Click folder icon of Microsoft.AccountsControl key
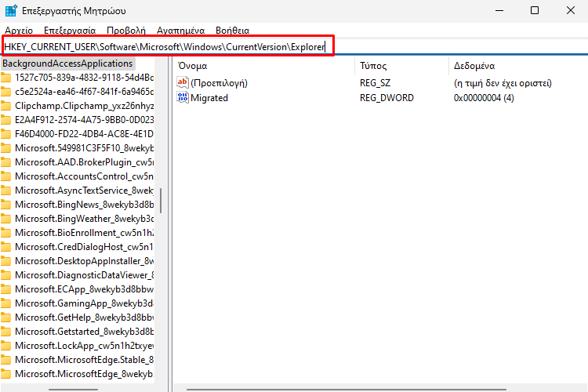This screenshot has width=588, height=392. (5, 176)
